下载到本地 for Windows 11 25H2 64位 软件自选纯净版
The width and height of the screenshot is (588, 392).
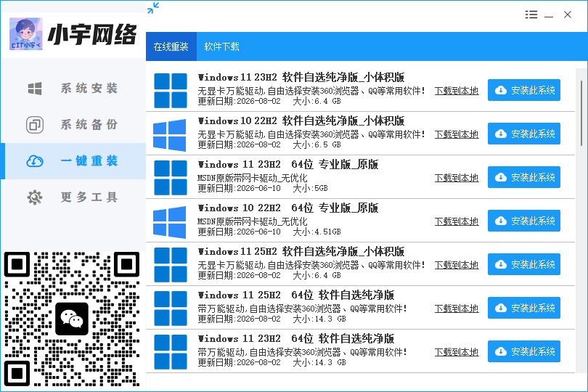457,309
